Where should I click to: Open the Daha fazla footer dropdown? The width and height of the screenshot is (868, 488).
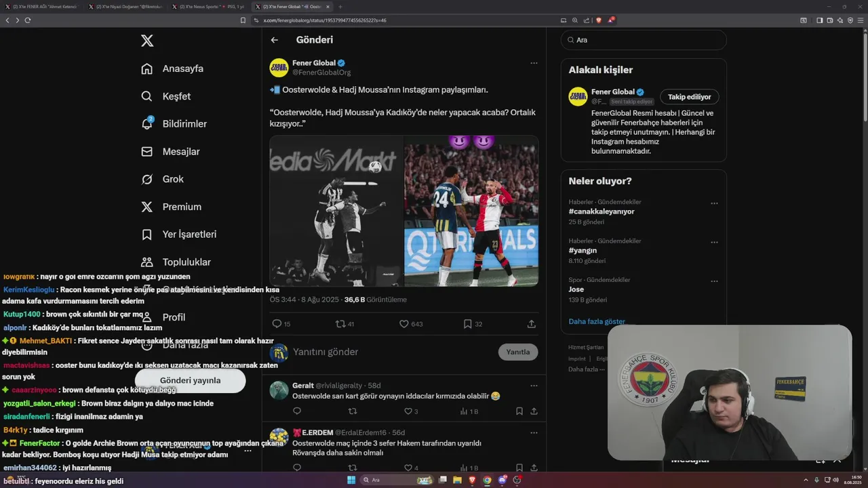(x=587, y=369)
